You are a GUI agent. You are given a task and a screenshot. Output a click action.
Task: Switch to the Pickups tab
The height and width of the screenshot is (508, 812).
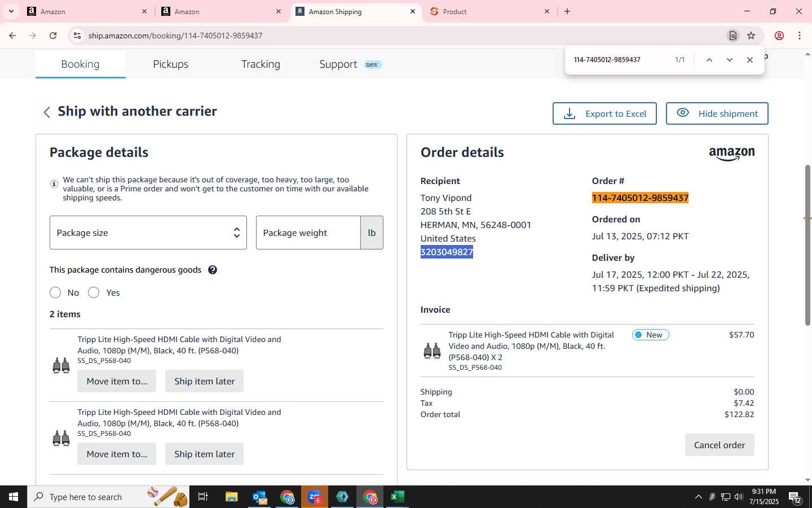pyautogui.click(x=171, y=64)
